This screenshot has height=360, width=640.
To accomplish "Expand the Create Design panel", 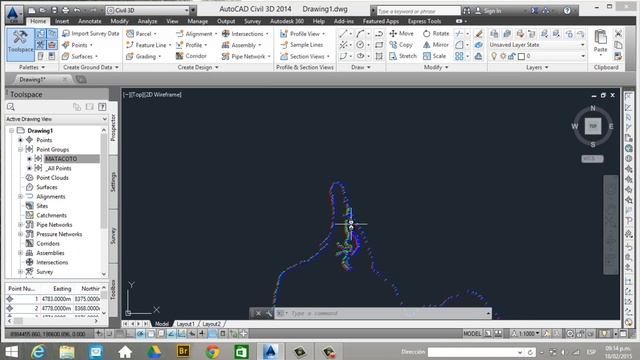I will pos(198,67).
